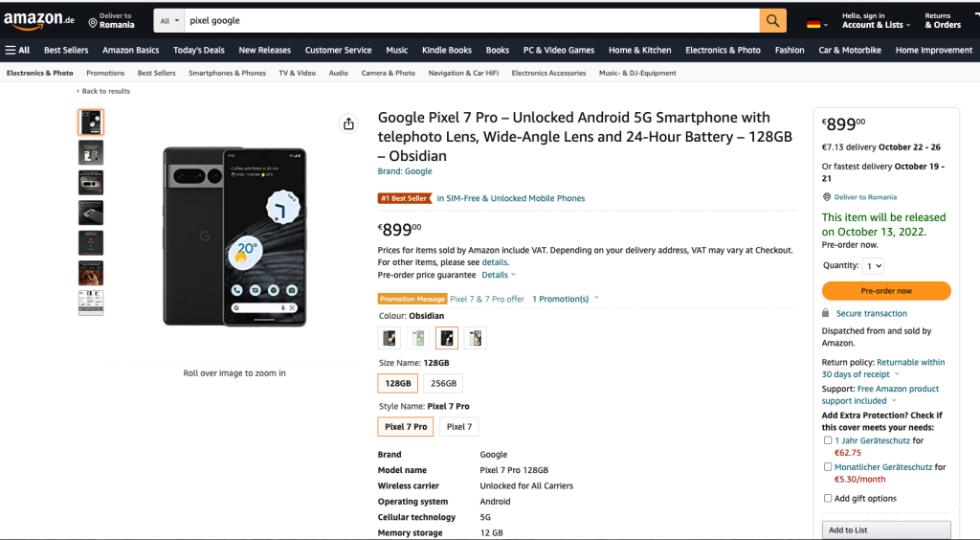Click the Deliver to Romania location icon
Image resolution: width=980 pixels, height=540 pixels.
[93, 21]
